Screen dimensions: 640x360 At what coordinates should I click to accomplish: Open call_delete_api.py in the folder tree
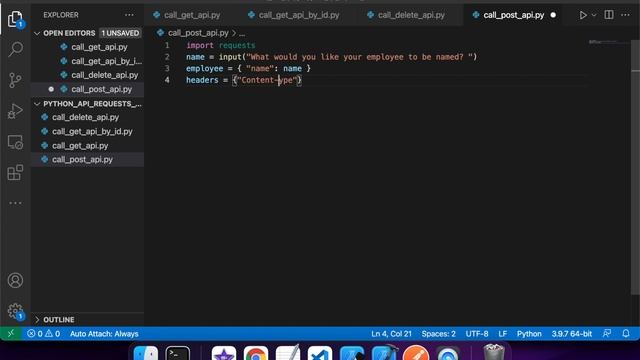pyautogui.click(x=85, y=117)
